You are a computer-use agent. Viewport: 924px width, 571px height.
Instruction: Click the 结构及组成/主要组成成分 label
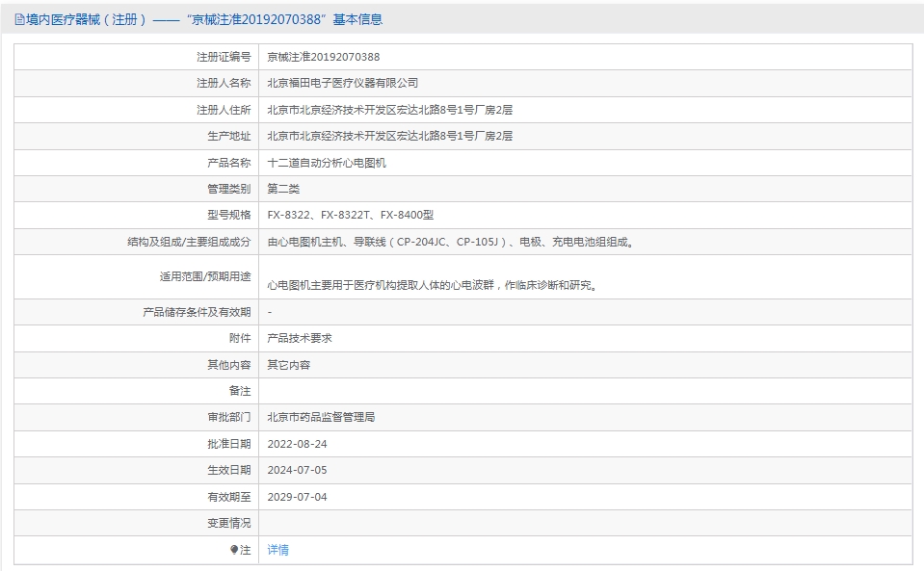[x=189, y=242]
